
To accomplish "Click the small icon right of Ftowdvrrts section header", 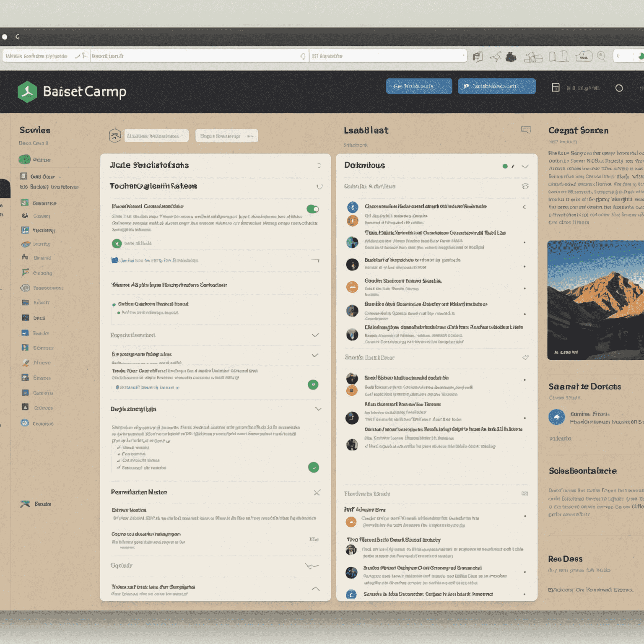I will coord(525,493).
